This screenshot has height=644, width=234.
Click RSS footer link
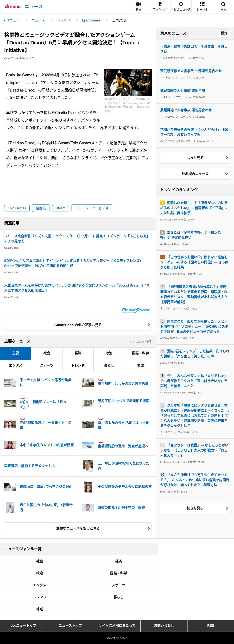point(210,625)
